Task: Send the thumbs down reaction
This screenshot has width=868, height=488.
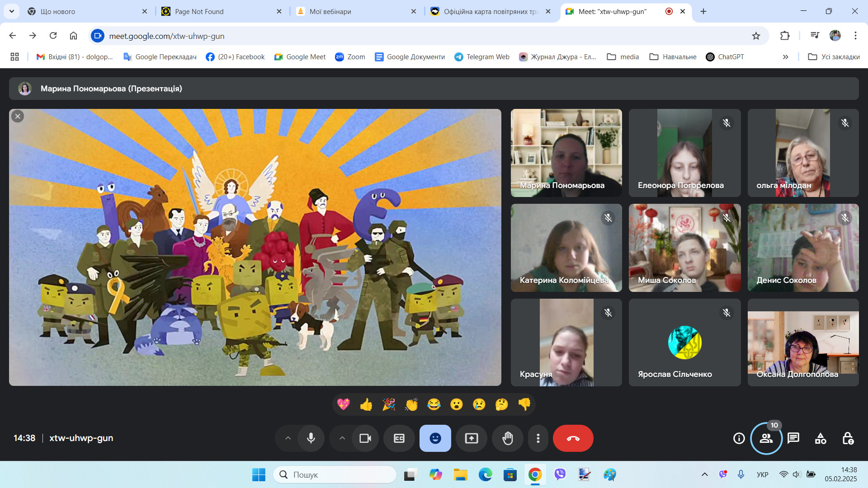Action: click(524, 404)
